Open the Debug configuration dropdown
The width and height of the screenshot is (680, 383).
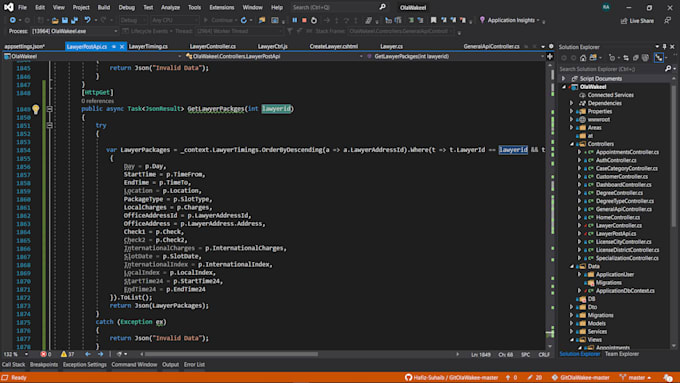[133, 20]
